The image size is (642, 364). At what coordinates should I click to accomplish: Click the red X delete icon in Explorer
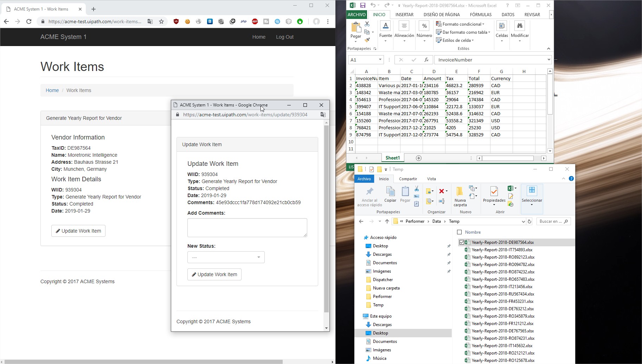click(x=442, y=191)
